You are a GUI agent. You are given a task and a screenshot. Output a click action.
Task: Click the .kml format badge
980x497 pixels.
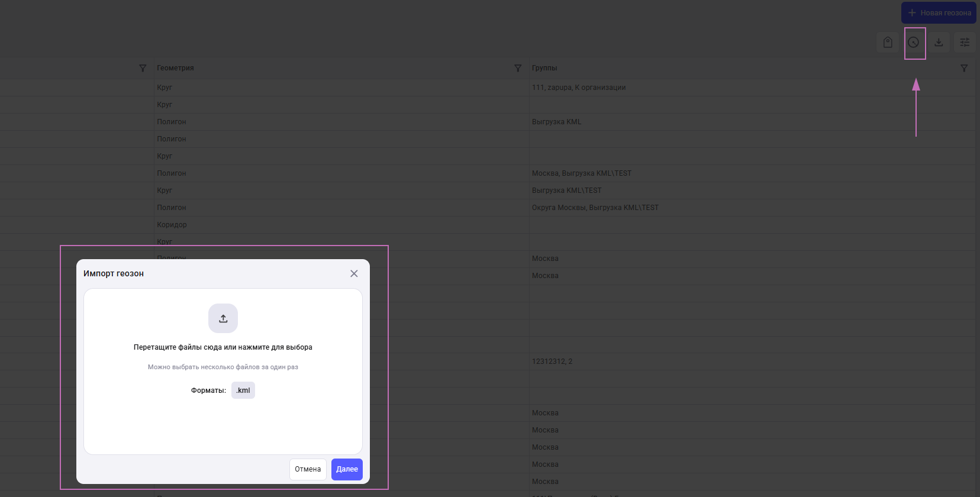[x=243, y=390]
